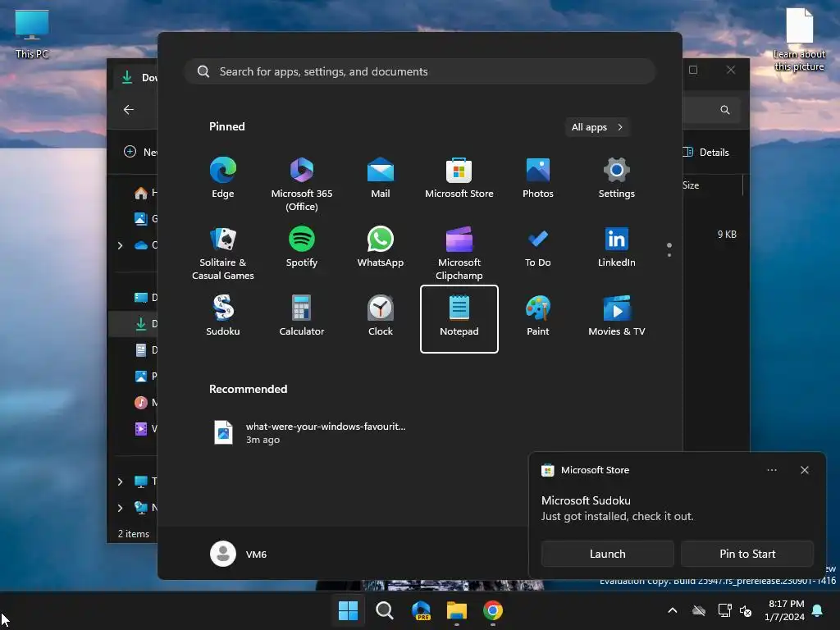Click the muted volume tray icon
Image resolution: width=840 pixels, height=630 pixels.
coord(746,610)
